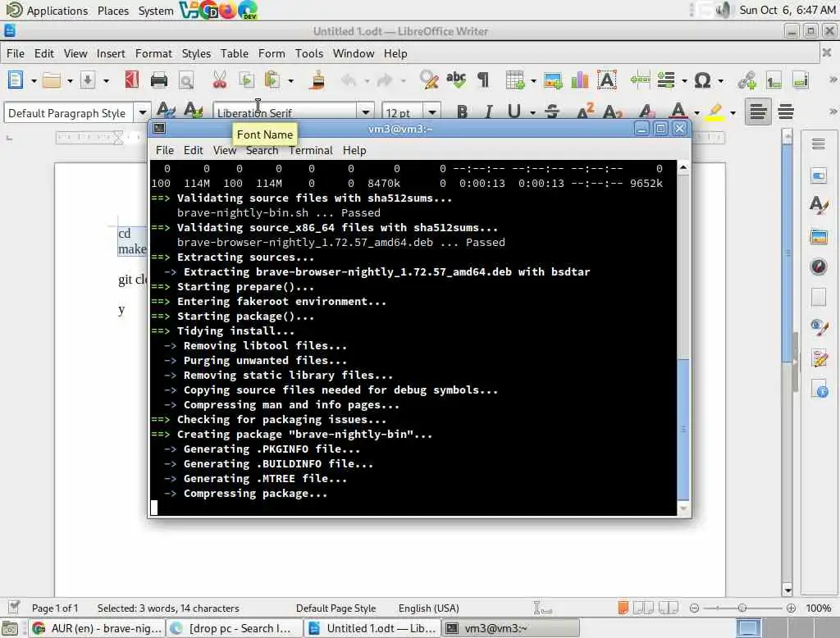Toggle Print Preview icon

[x=186, y=80]
